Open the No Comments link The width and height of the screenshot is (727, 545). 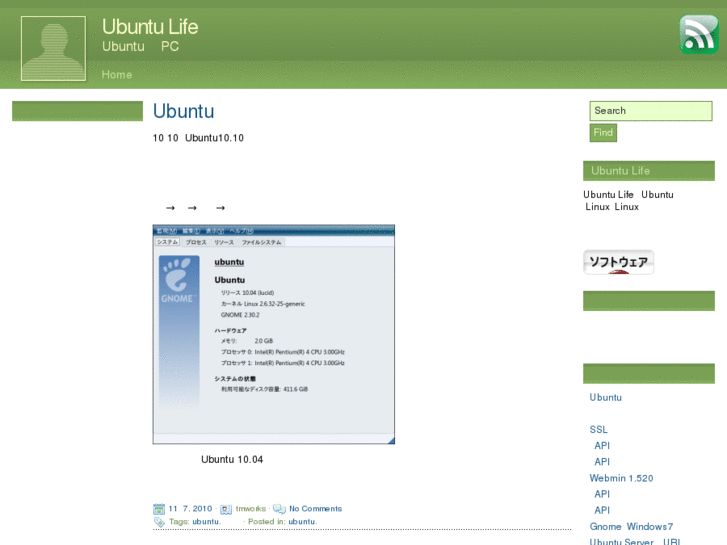pyautogui.click(x=315, y=509)
